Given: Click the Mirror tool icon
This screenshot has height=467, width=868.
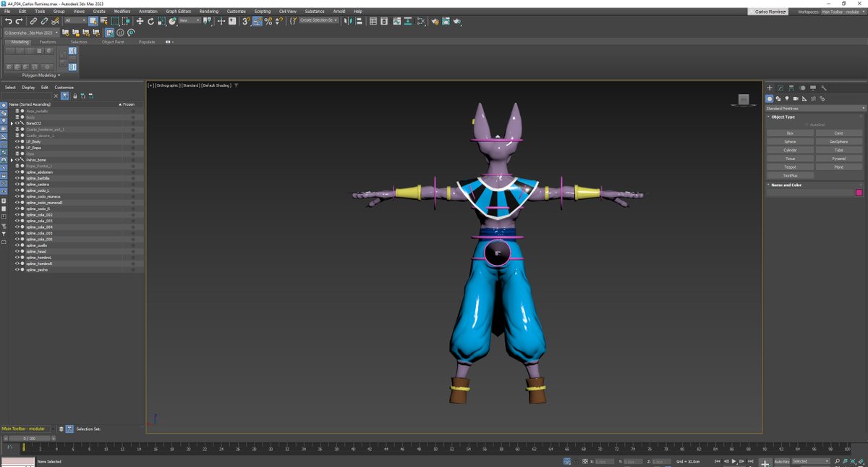Looking at the screenshot, I should pyautogui.click(x=348, y=21).
